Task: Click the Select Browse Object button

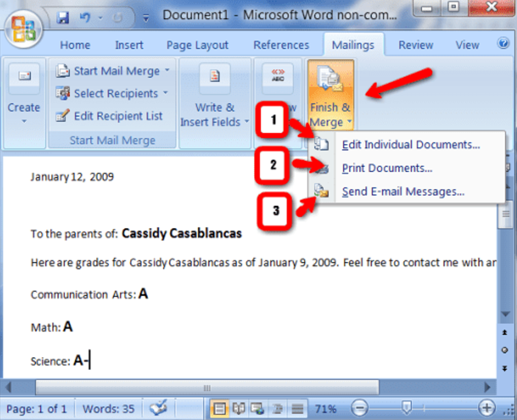Action: click(x=505, y=350)
